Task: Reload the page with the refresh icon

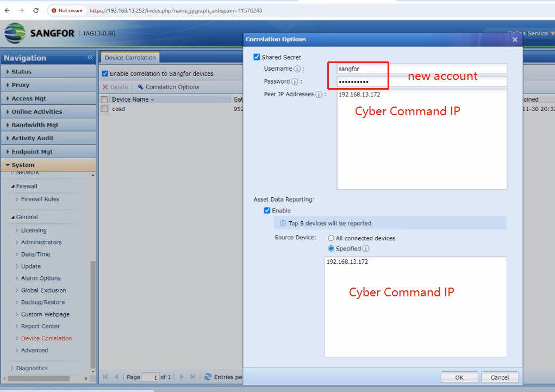Action: pos(36,11)
